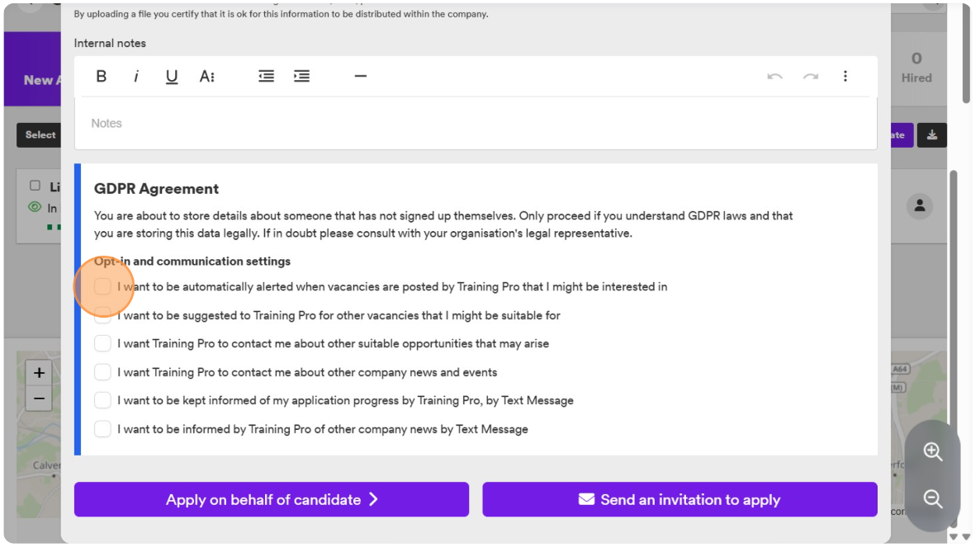
Task: Open the font size options icon
Action: coord(207,76)
